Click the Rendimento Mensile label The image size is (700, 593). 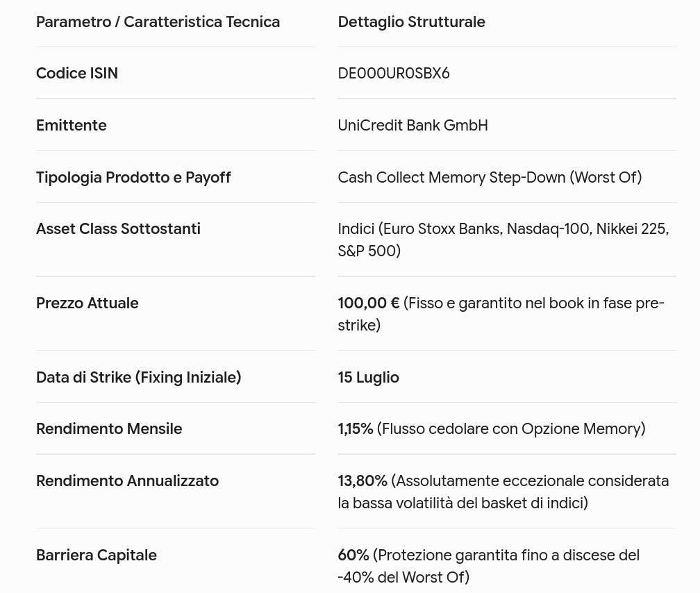coord(110,428)
